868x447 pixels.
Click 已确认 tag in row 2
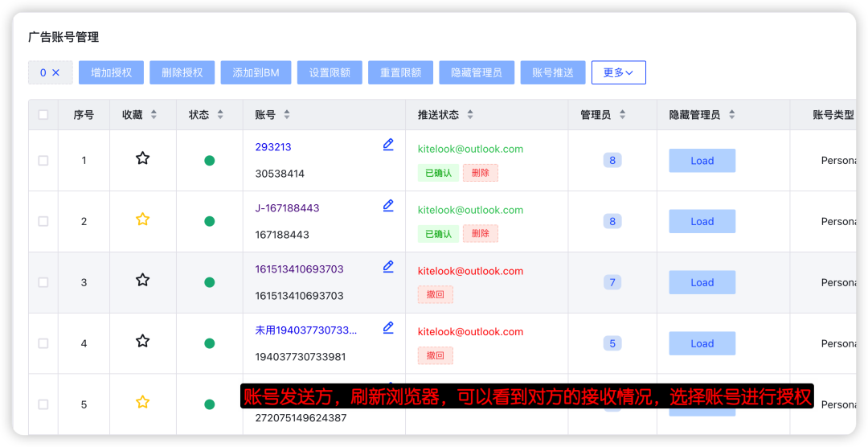pos(439,234)
